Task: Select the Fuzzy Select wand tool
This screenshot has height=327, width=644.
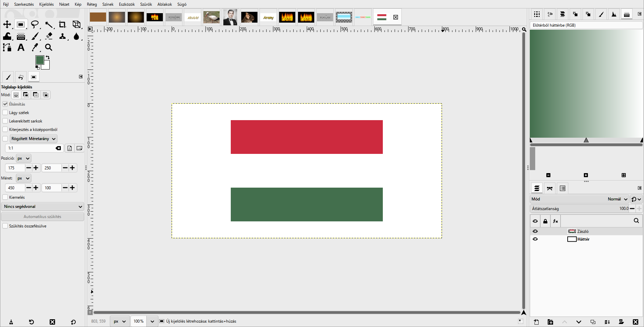Action: [49, 25]
